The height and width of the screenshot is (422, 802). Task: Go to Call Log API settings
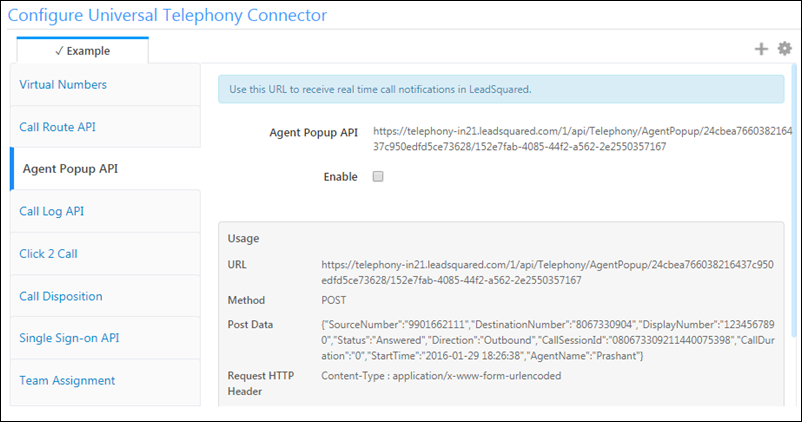click(53, 211)
